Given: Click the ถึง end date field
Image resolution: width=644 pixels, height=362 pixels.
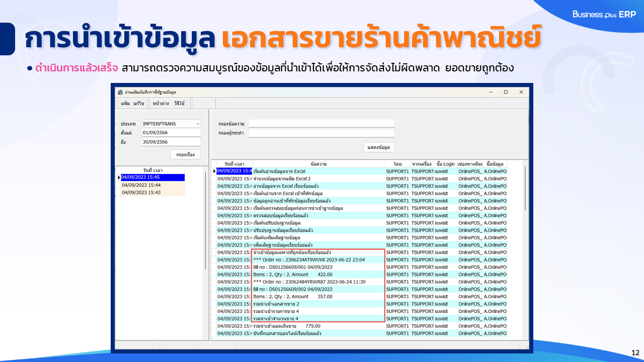Looking at the screenshot, I should (171, 142).
